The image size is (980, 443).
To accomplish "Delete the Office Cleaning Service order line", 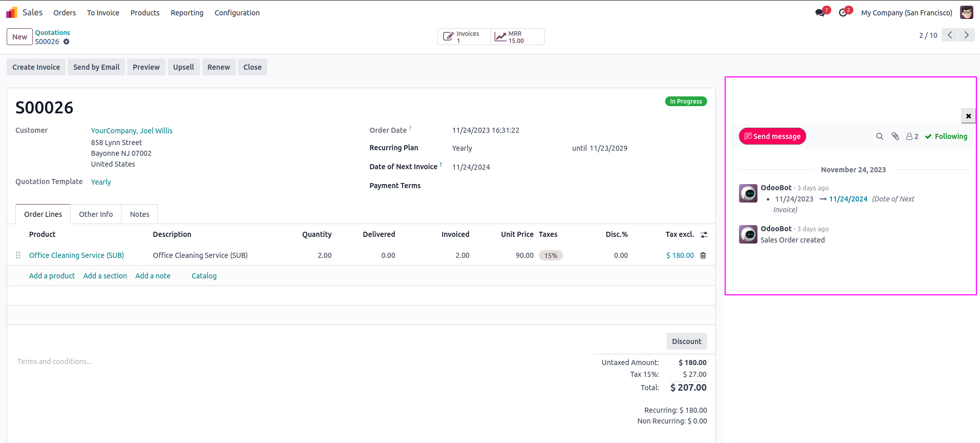I will coord(703,255).
